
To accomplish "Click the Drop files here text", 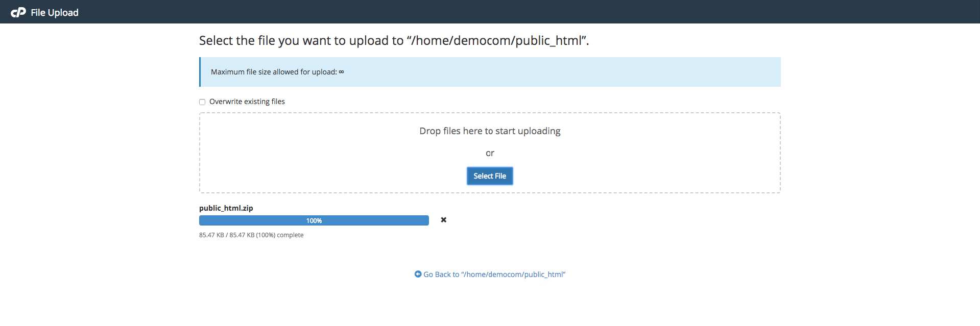I will coord(490,131).
